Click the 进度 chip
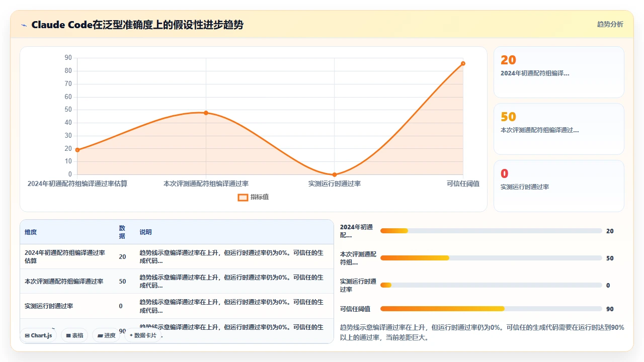Screen dimensions: 644x362 coord(106,335)
